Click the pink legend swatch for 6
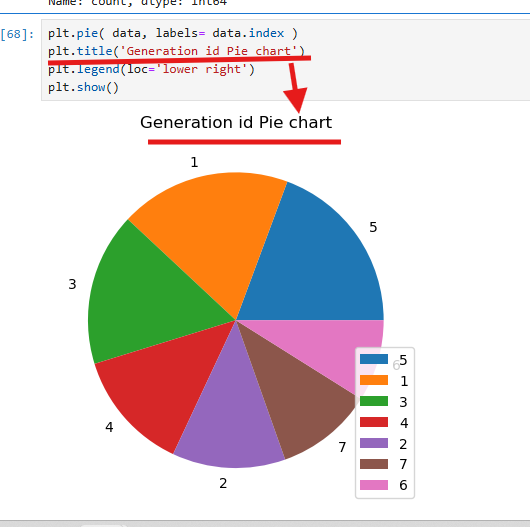Screen dimensions: 530x527 click(374, 485)
